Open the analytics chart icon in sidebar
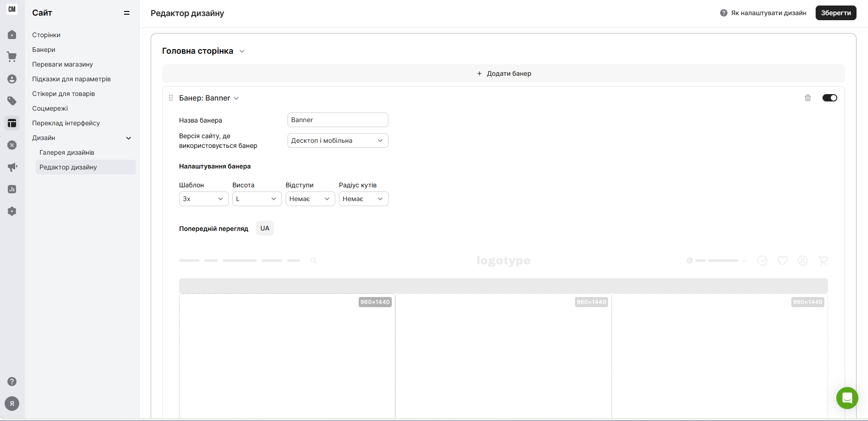The image size is (868, 421). (12, 189)
